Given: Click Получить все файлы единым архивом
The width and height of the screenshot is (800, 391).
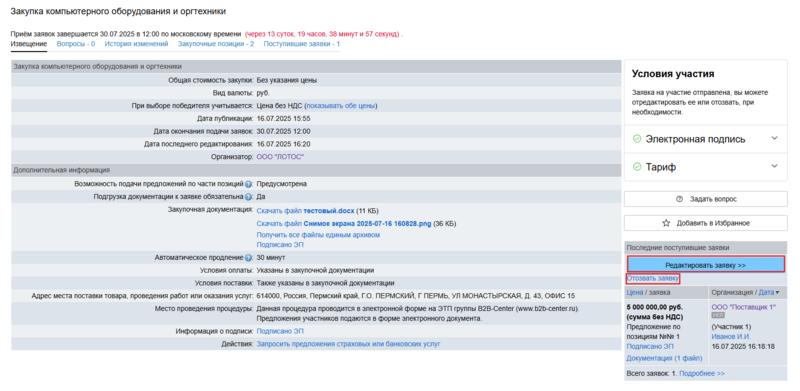Looking at the screenshot, I should coord(318,235).
